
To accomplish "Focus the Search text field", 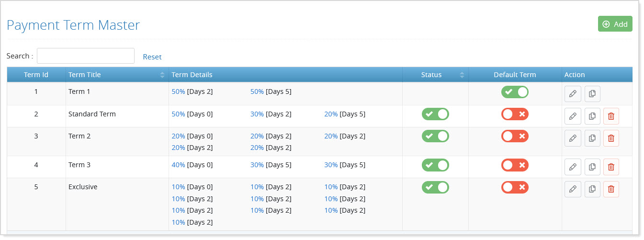I will click(86, 56).
